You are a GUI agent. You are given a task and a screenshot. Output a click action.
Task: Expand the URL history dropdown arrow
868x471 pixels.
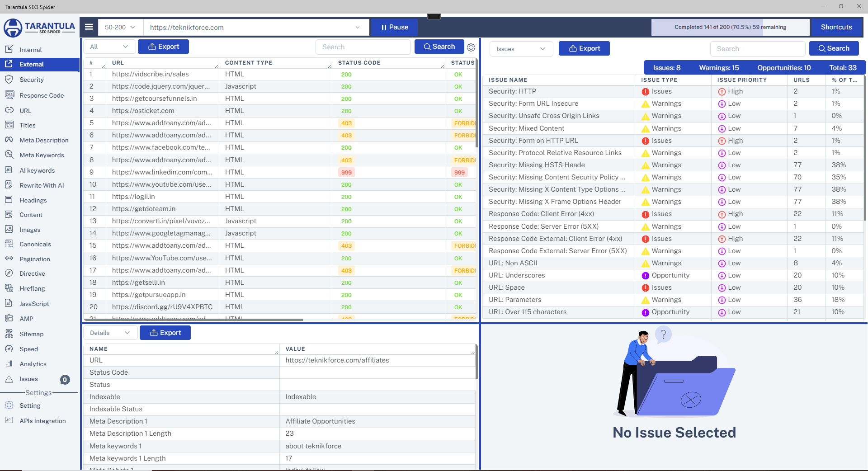[x=358, y=27]
